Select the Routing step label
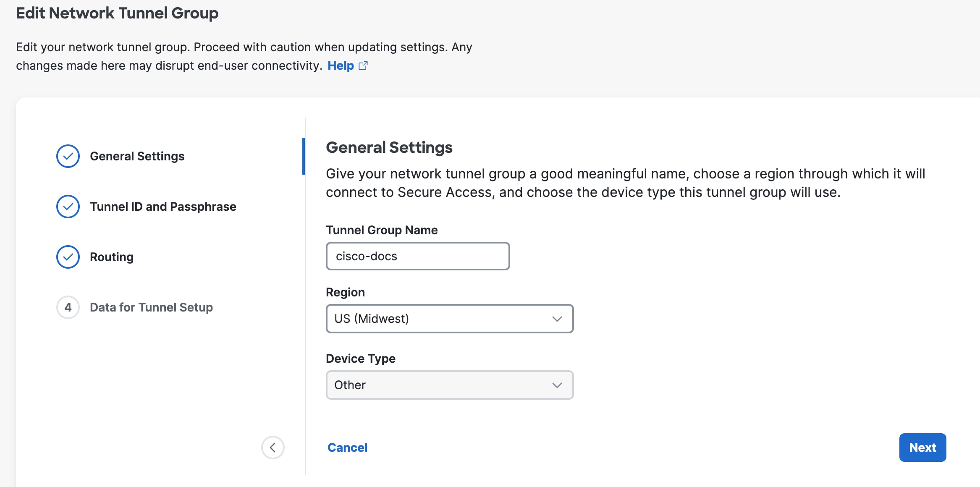This screenshot has height=487, width=980. (x=111, y=257)
